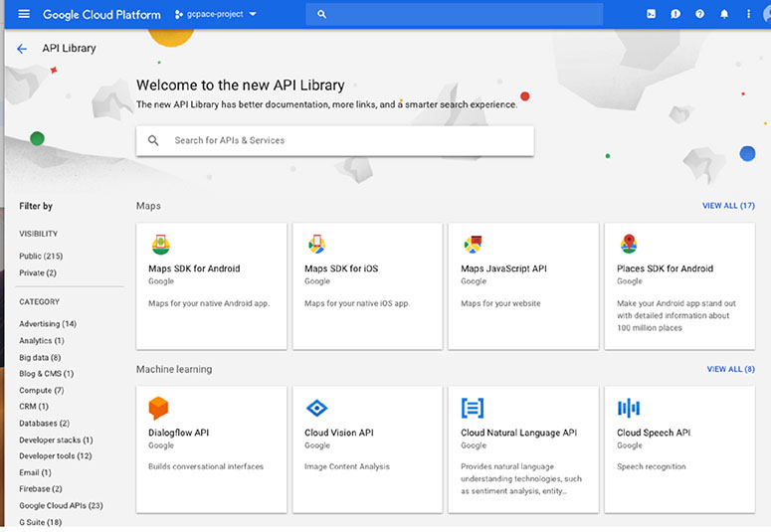771x532 pixels.
Task: Filter by Email (1) category
Action: pyautogui.click(x=35, y=472)
